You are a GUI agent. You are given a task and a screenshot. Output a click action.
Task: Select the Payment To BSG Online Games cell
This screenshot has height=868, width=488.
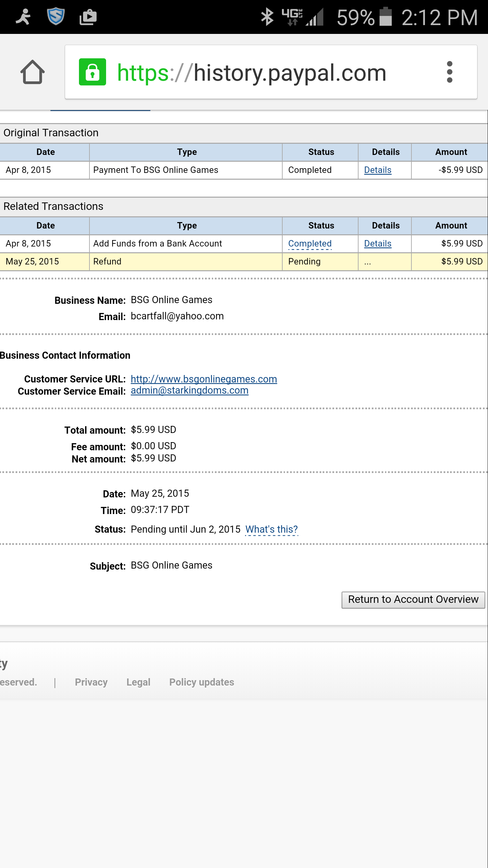pos(186,170)
